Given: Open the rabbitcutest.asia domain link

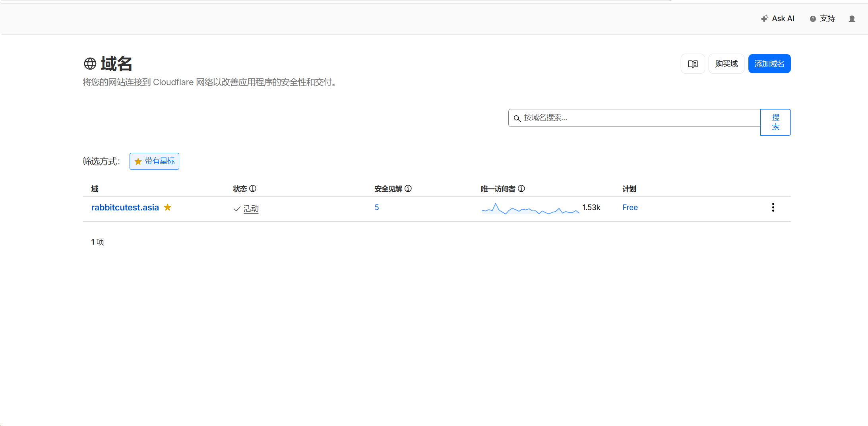Looking at the screenshot, I should (125, 208).
